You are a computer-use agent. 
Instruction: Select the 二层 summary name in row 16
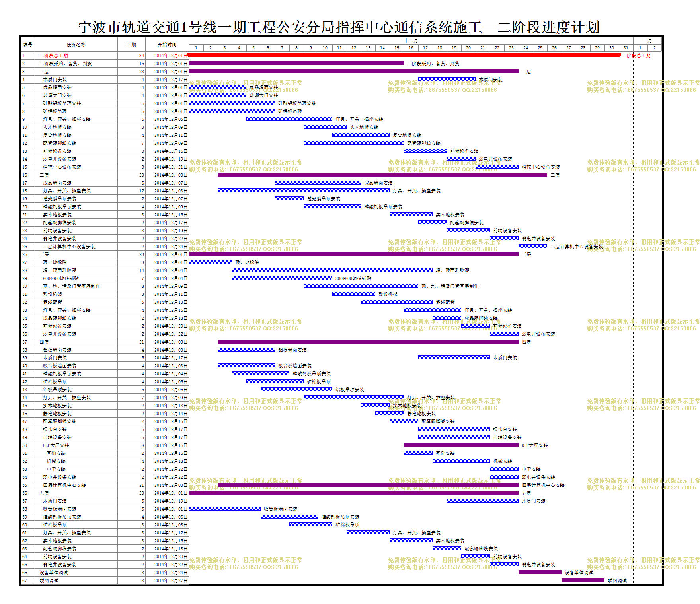pos(44,175)
